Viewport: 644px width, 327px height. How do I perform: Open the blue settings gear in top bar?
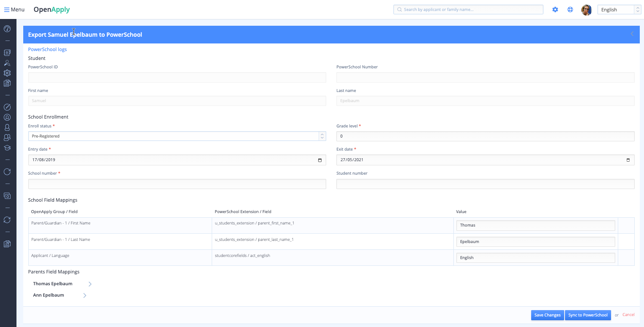point(555,10)
